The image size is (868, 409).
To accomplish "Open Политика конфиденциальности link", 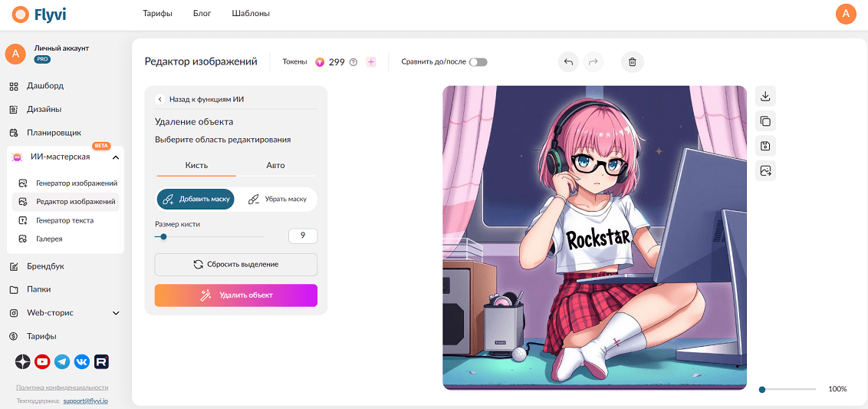I will click(62, 388).
